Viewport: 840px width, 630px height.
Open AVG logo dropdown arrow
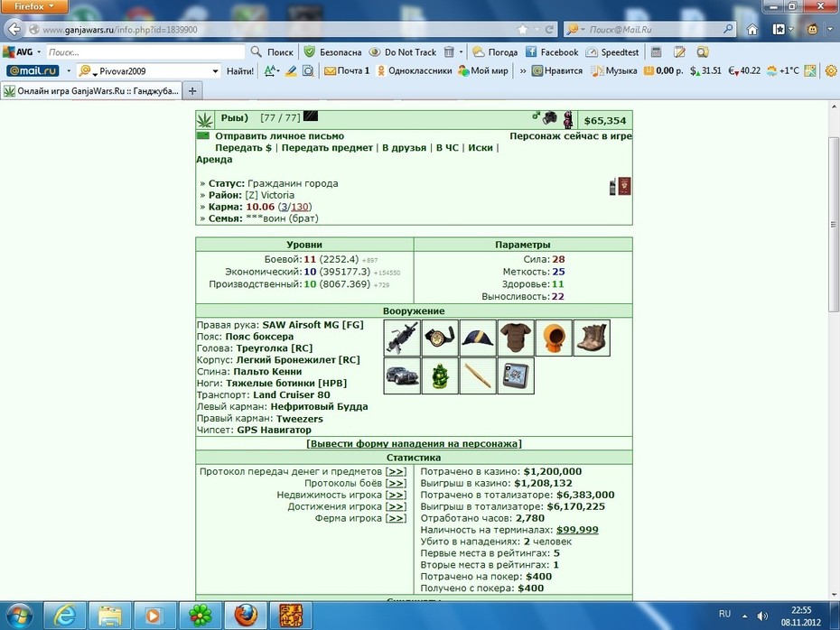coord(39,52)
